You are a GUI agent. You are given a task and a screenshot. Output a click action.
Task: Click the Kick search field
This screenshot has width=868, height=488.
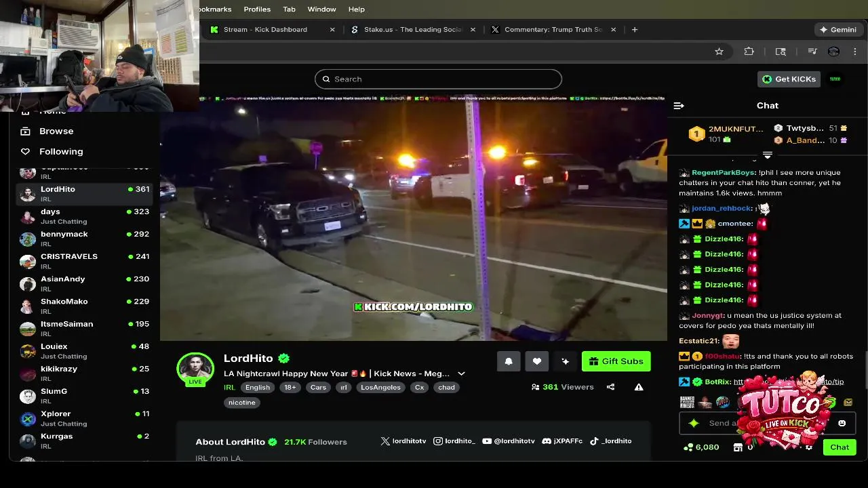click(x=438, y=79)
